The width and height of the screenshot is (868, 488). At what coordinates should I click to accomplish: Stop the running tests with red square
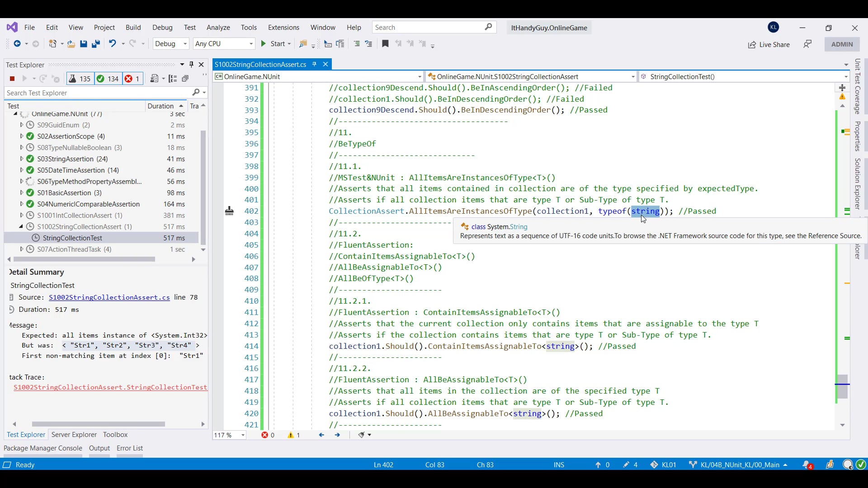12,79
